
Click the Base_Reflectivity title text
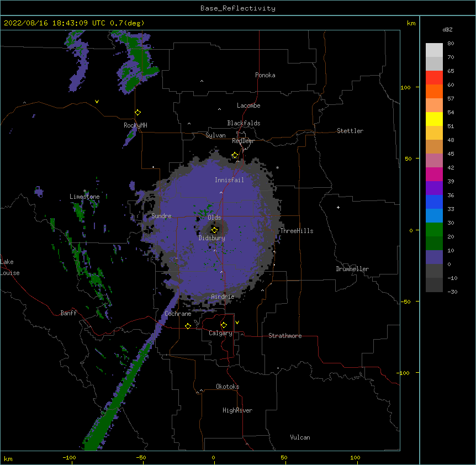[238, 8]
